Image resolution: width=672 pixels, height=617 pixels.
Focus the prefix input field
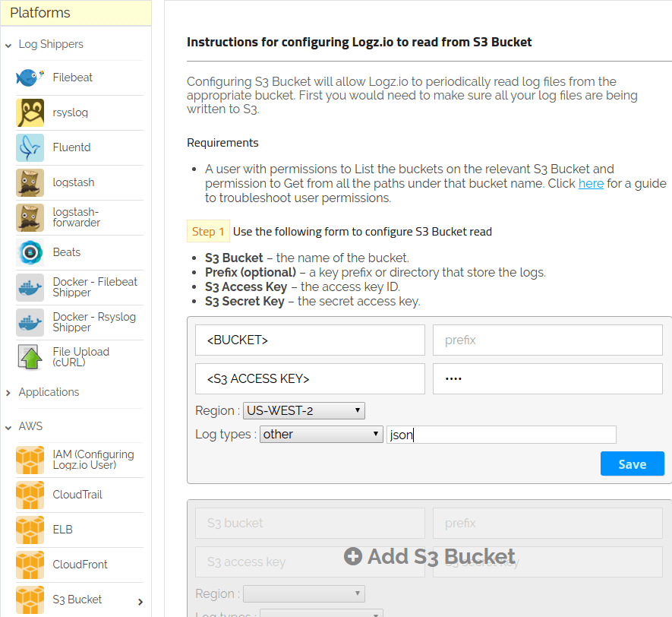click(547, 340)
